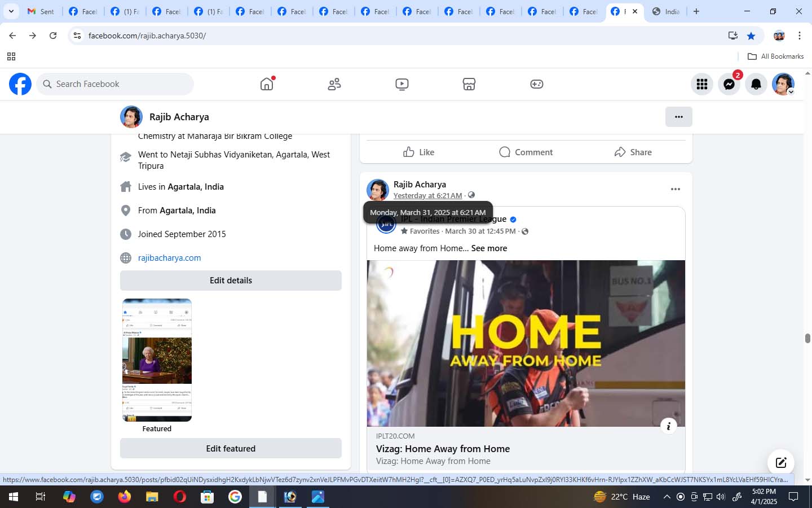The width and height of the screenshot is (812, 508).
Task: Click the browser forward arrow
Action: point(33,36)
